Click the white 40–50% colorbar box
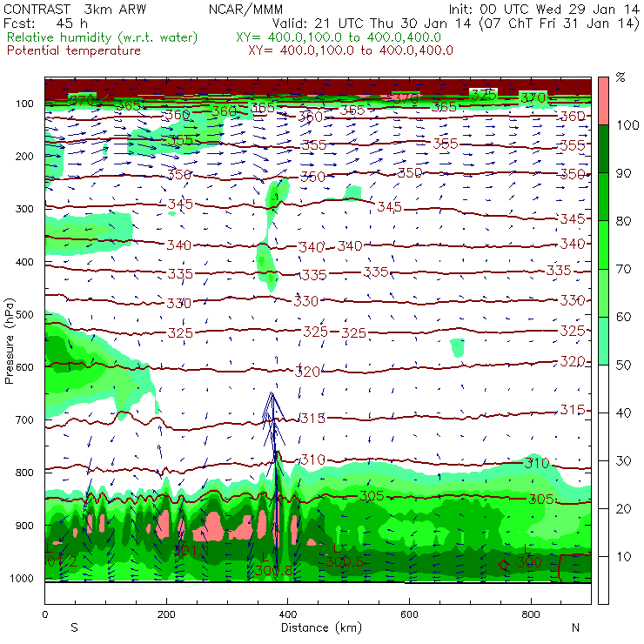The height and width of the screenshot is (644, 644). [x=603, y=389]
